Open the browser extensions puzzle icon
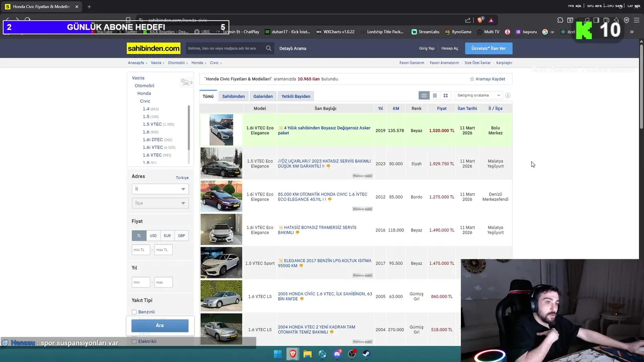This screenshot has width=644, height=362. coord(560,20)
